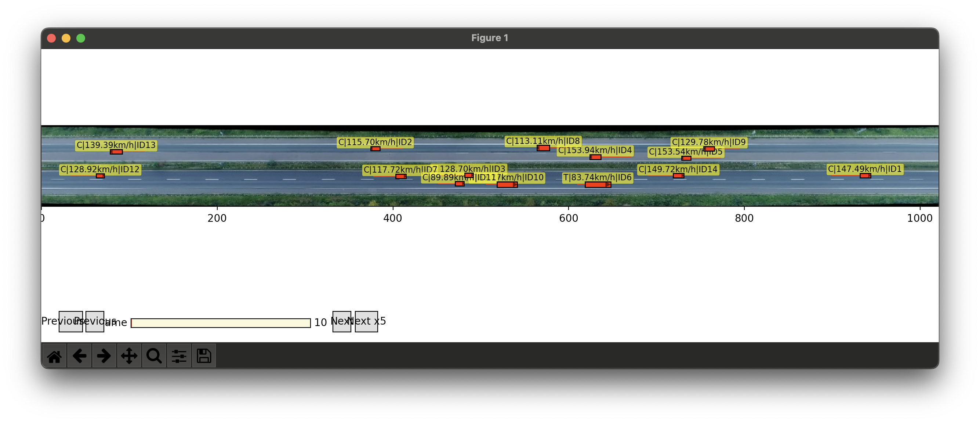Navigate forward using the Forward arrow icon
This screenshot has width=980, height=423.
point(104,355)
